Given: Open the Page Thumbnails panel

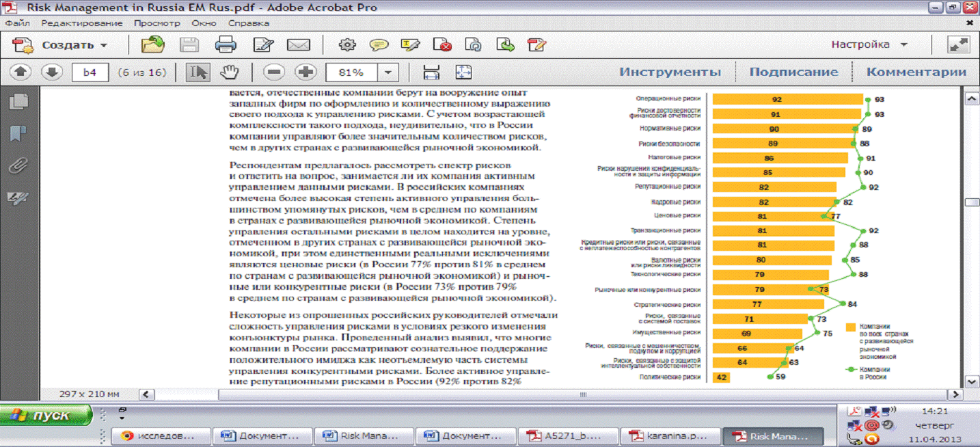Looking at the screenshot, I should pos(18,102).
